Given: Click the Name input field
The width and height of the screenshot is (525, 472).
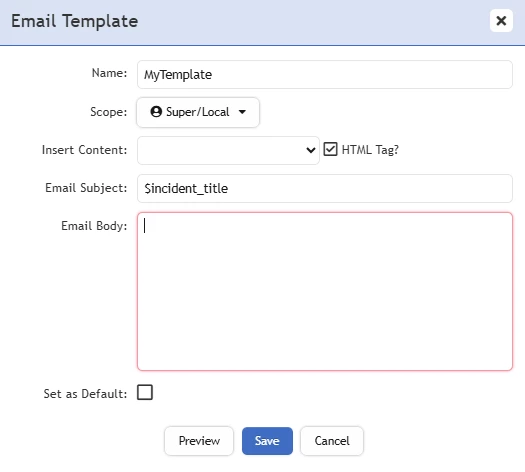Looking at the screenshot, I should [324, 74].
